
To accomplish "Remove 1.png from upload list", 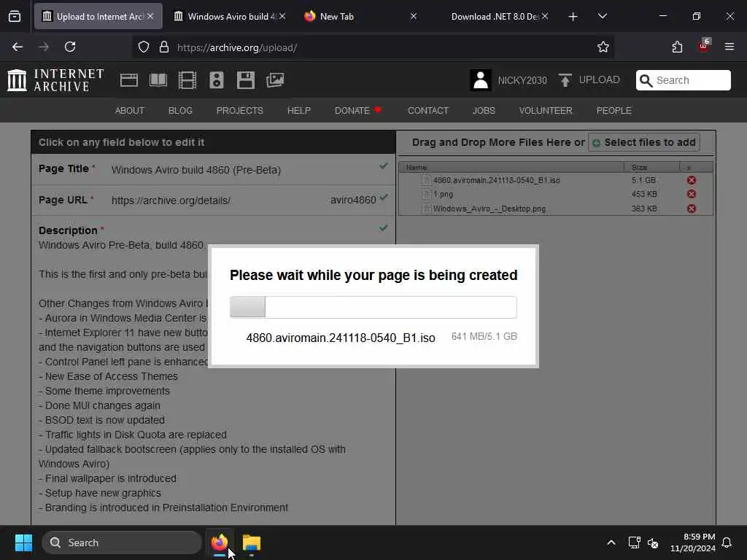I will click(x=692, y=194).
